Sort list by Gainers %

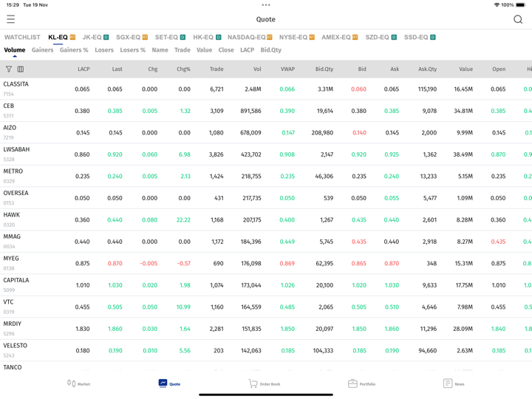coord(74,50)
